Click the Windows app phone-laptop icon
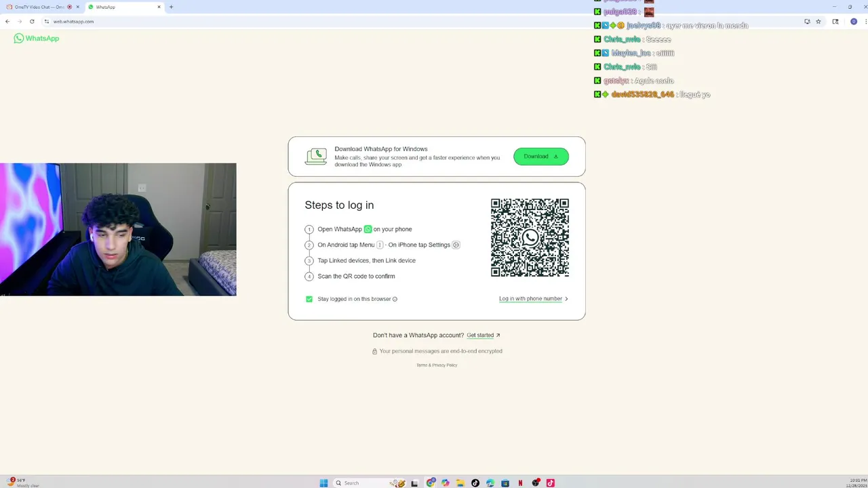 [316, 157]
